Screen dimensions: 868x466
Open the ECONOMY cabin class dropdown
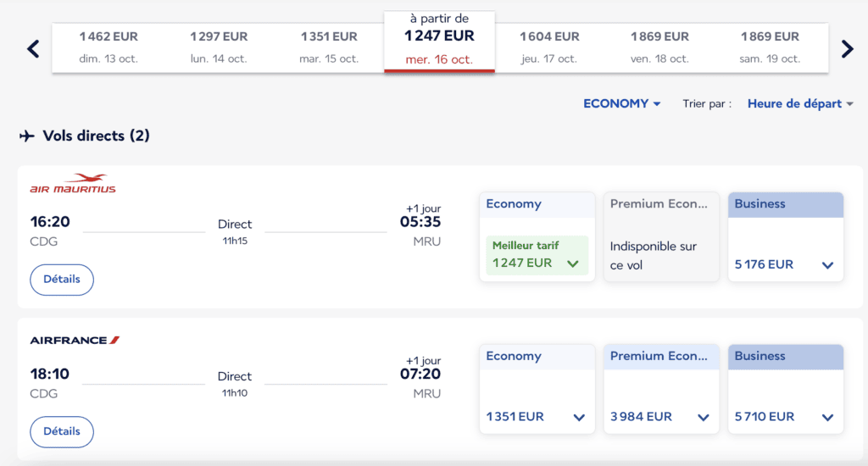pos(621,103)
